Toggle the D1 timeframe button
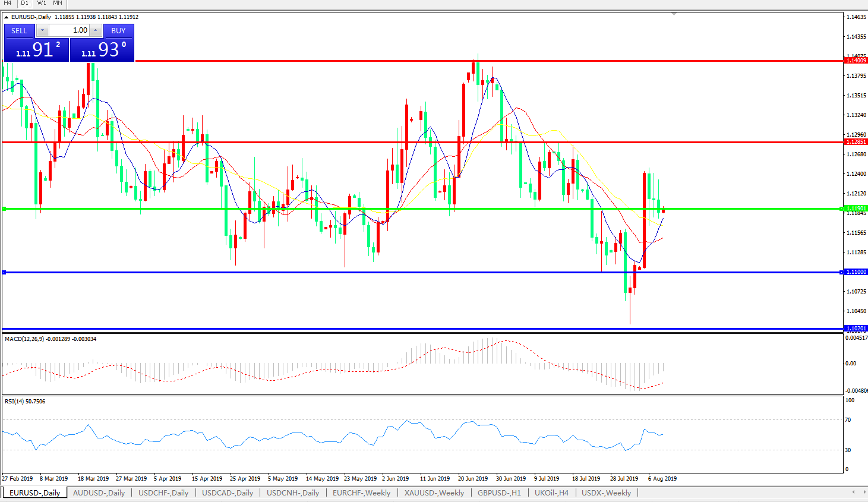868x502 pixels. click(x=24, y=3)
